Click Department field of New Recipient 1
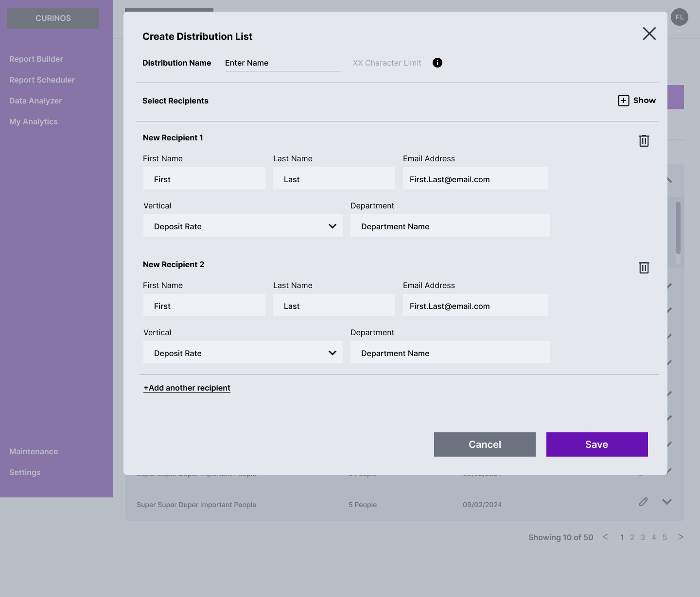This screenshot has height=597, width=700. tap(450, 225)
